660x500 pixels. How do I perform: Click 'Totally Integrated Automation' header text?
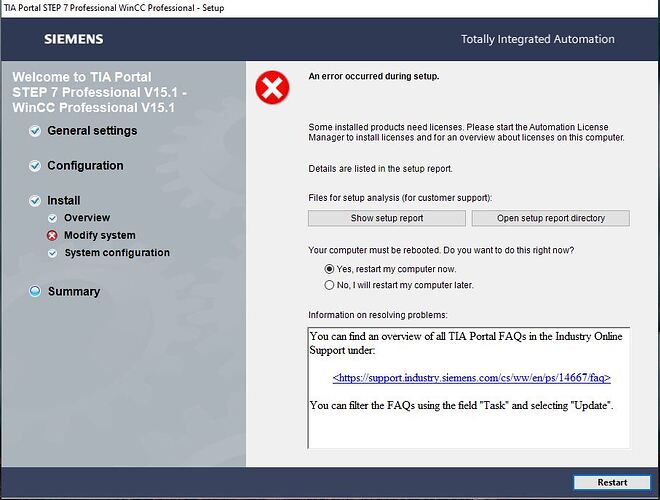(538, 39)
